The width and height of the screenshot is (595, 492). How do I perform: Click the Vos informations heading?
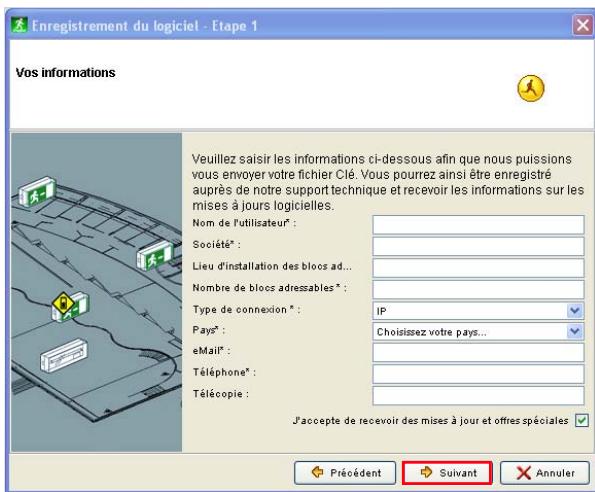click(66, 72)
